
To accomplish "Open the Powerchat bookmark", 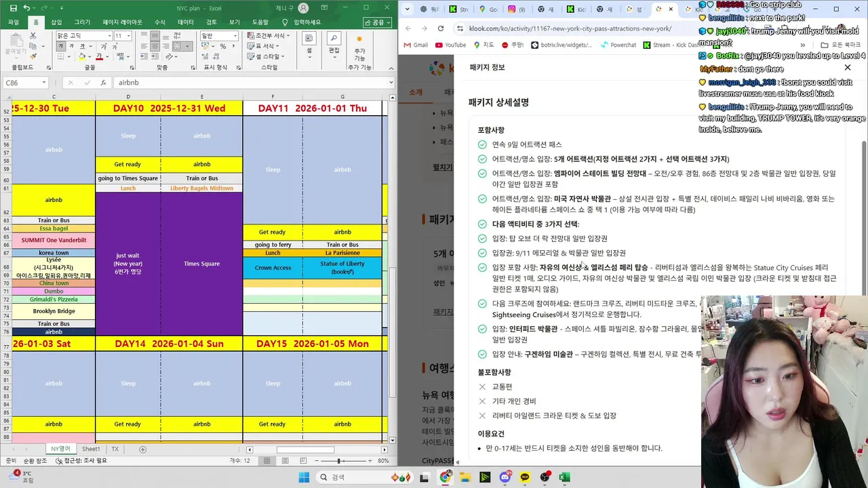I will 618,45.
